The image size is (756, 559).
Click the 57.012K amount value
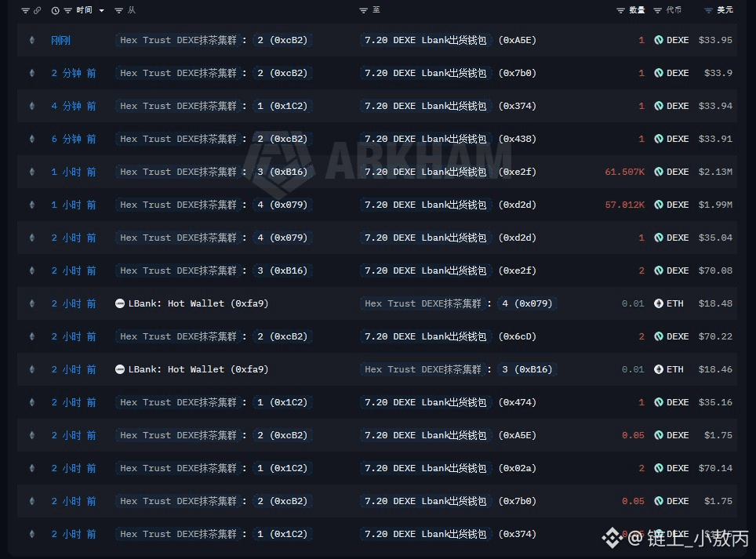pos(625,205)
